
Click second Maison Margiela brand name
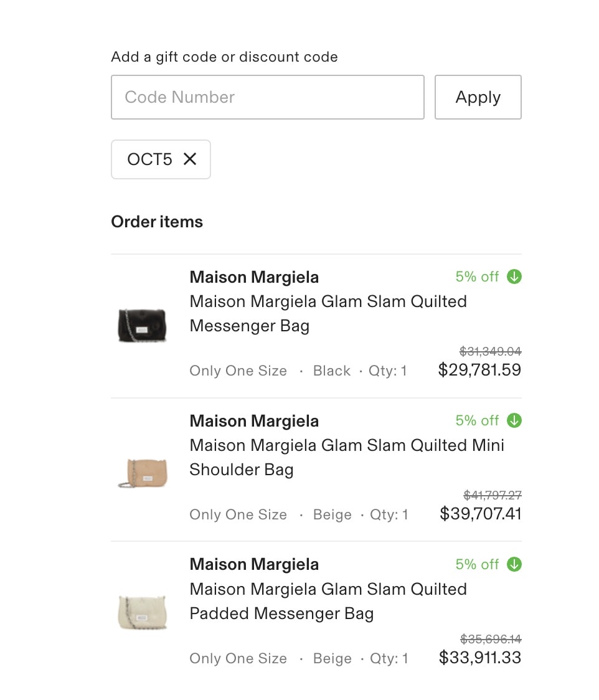click(254, 421)
